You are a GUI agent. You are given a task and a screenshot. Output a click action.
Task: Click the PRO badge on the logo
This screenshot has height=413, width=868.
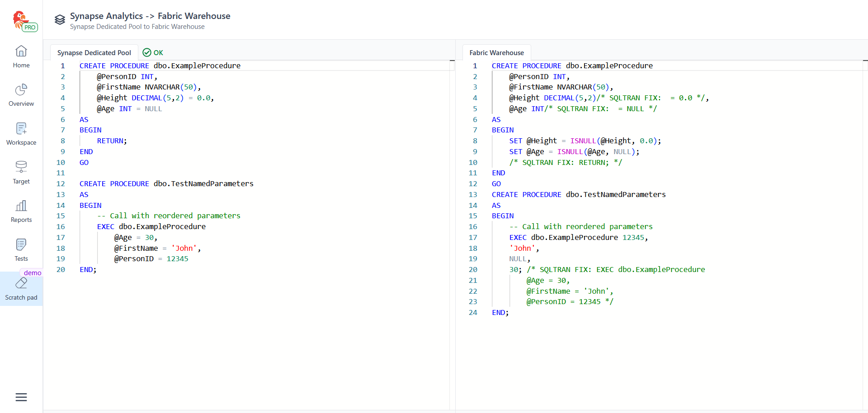tap(30, 28)
